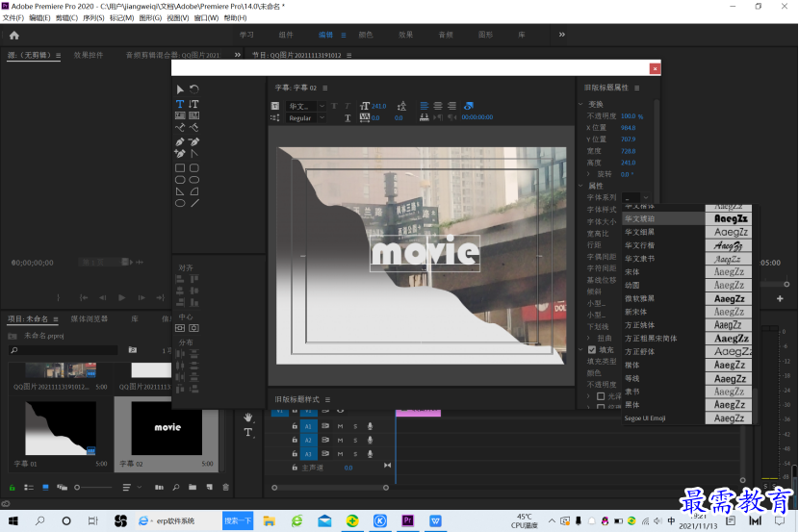Activate the Vertical Type tool
This screenshot has height=532, width=799.
coord(194,104)
